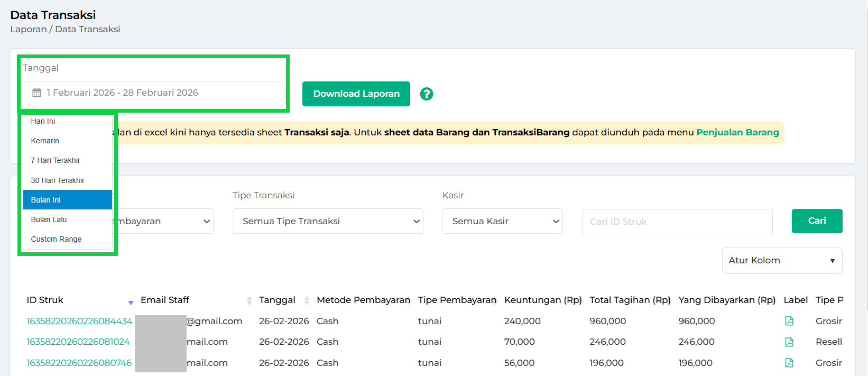Sort by ID Struk column arrow

(131, 302)
